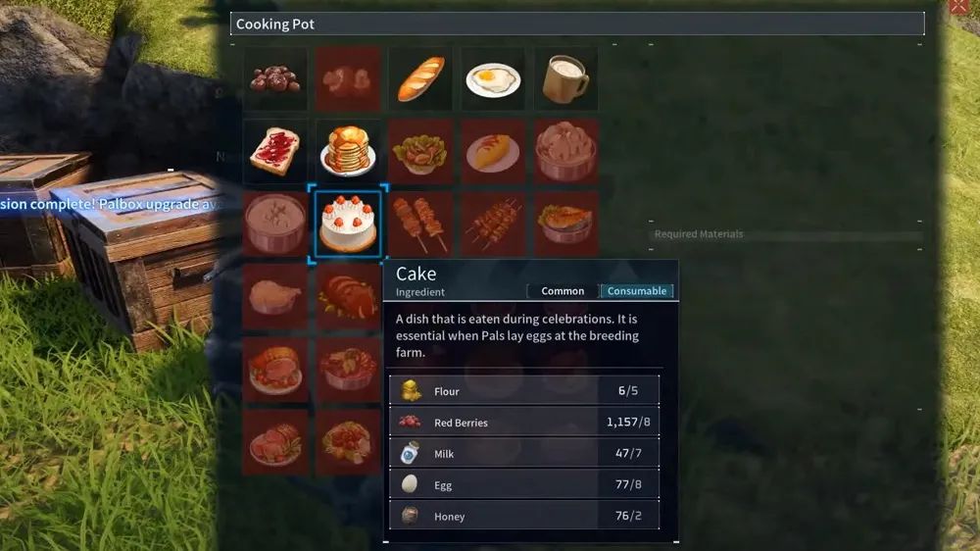
Task: Select the Flour ingredient row
Action: point(523,391)
